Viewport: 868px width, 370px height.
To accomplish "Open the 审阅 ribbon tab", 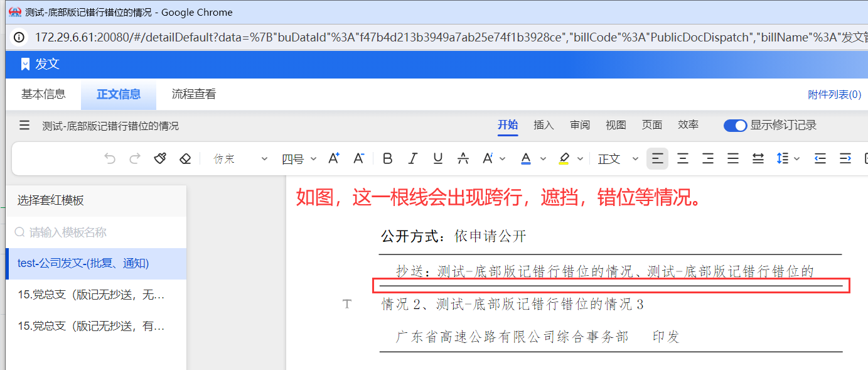I will pos(580,125).
